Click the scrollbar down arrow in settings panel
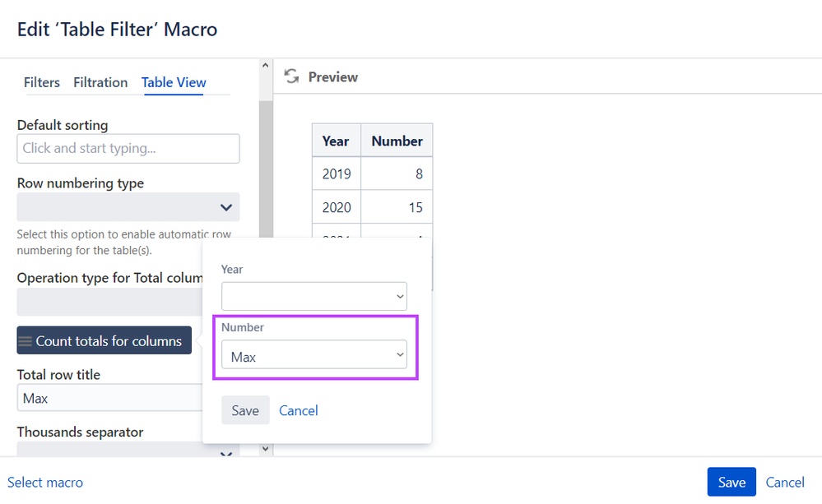Image resolution: width=822 pixels, height=504 pixels. coord(265,448)
